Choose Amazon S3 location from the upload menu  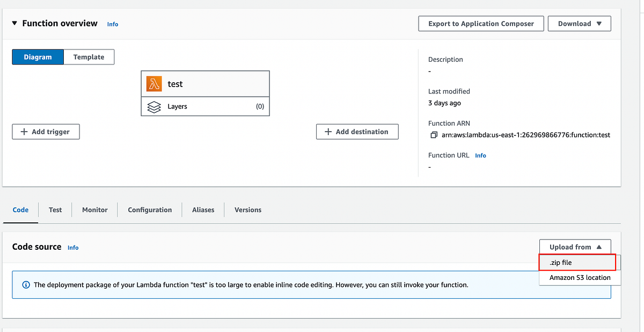tap(580, 277)
